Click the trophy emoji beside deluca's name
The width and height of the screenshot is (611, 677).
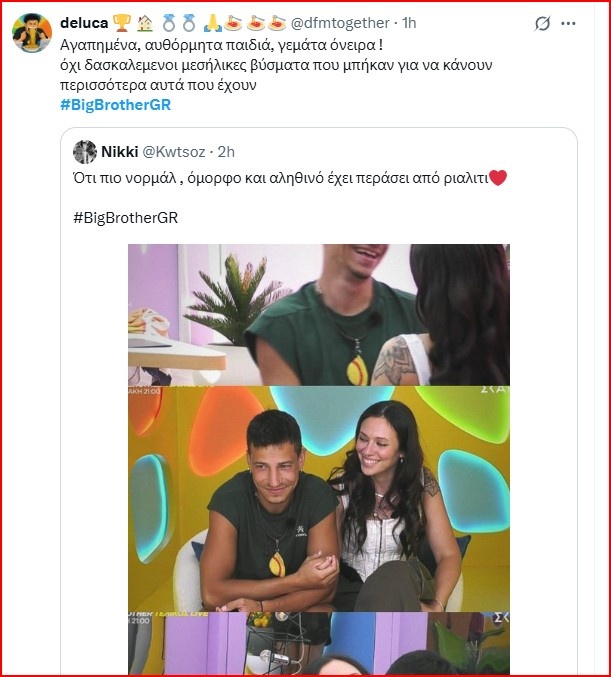pos(123,22)
